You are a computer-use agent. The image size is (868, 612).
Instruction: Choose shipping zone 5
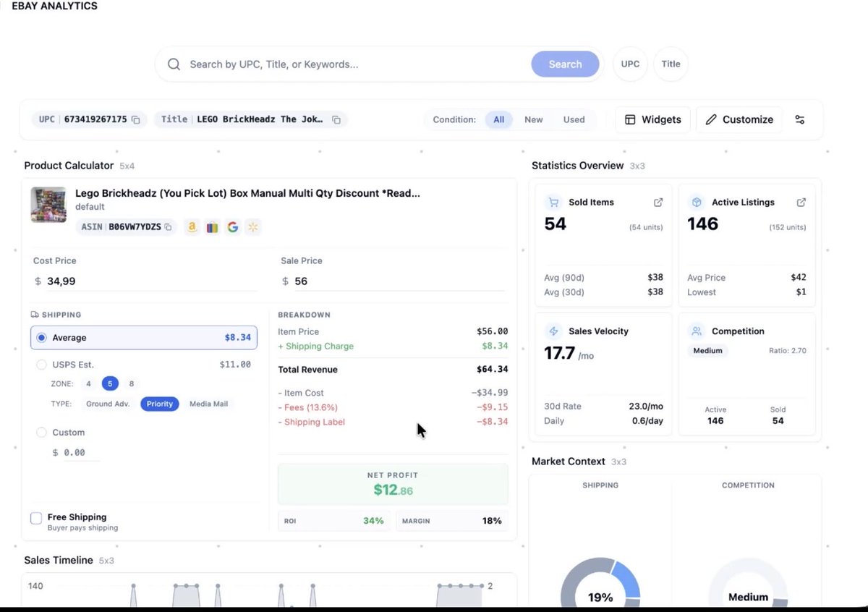tap(110, 384)
